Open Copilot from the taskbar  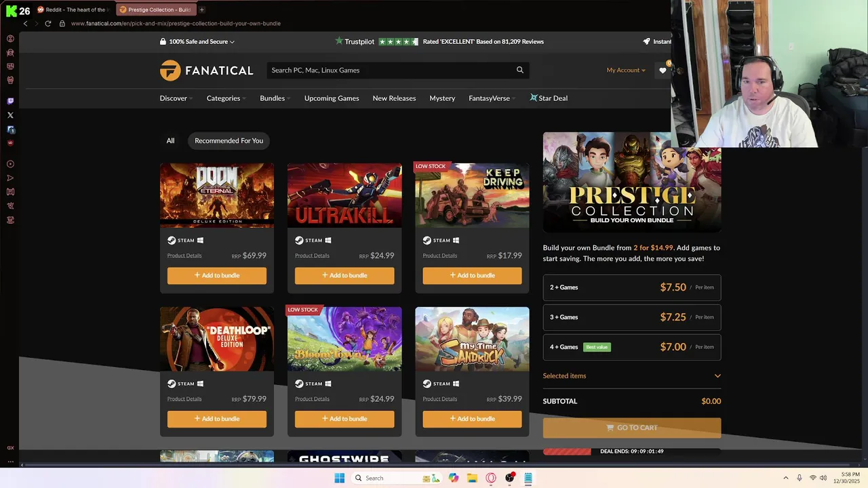(453, 478)
